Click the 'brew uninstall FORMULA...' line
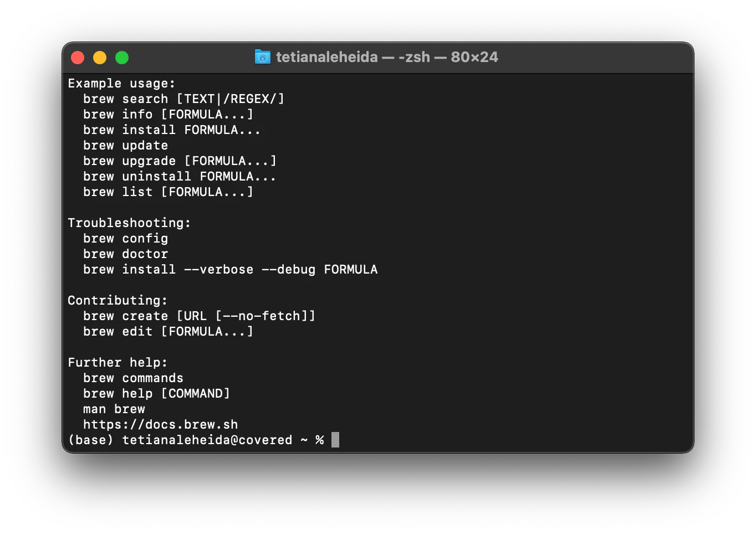 pos(180,177)
